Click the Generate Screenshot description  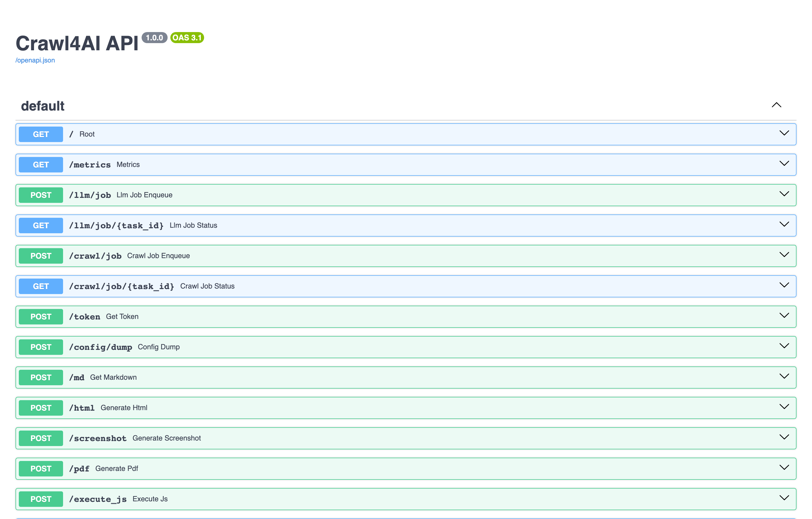[166, 438]
